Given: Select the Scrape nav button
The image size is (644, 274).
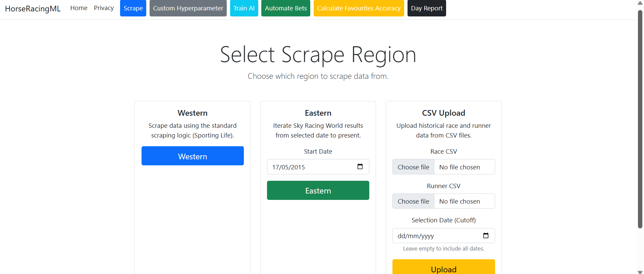Looking at the screenshot, I should pos(133,8).
